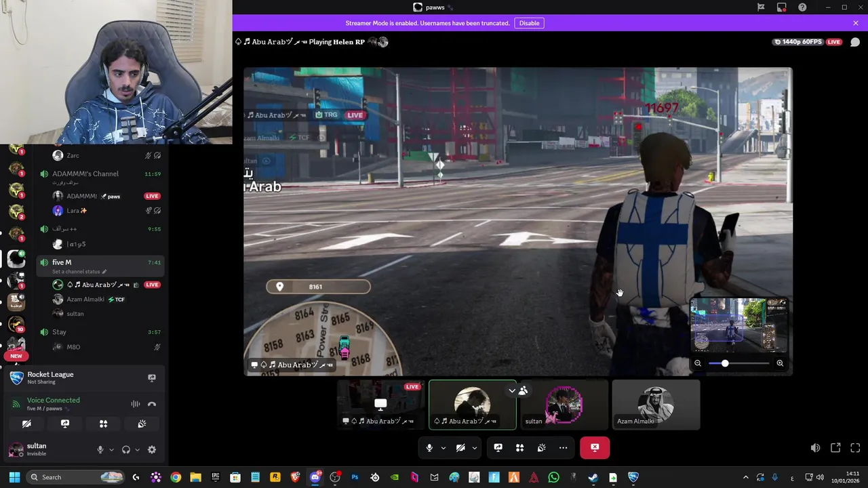
Task: Click the zoom in magnifier on stream preview
Action: (780, 363)
